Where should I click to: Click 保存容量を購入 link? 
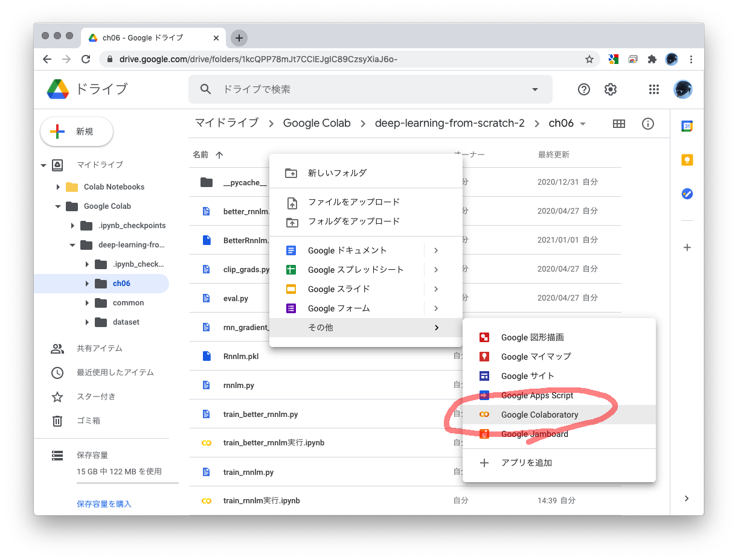tap(104, 504)
